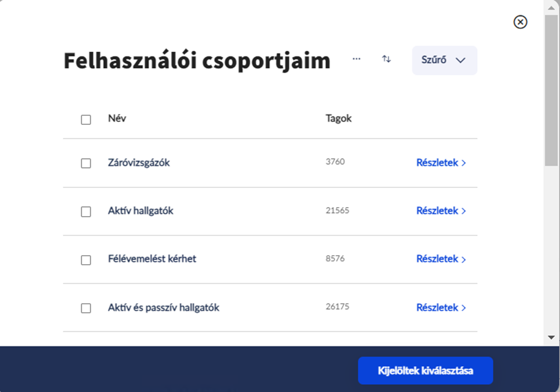This screenshot has width=560, height=392.
Task: Click the scrollbar down arrow
Action: pos(552,338)
